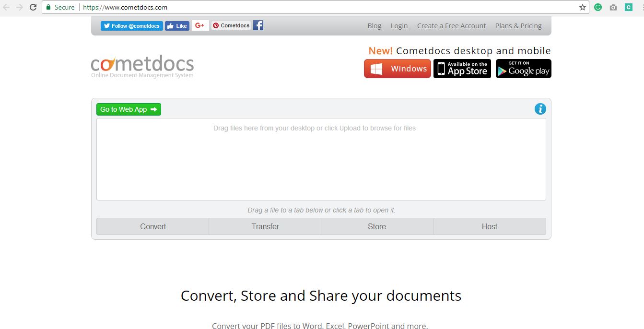Click the Pinterest Cometdocs button
644x329 pixels.
click(231, 25)
